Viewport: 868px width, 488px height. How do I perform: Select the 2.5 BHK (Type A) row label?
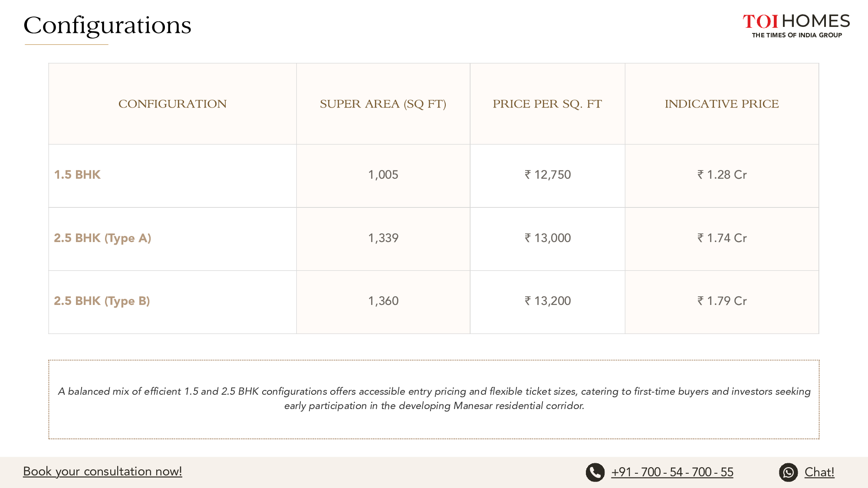coord(102,238)
